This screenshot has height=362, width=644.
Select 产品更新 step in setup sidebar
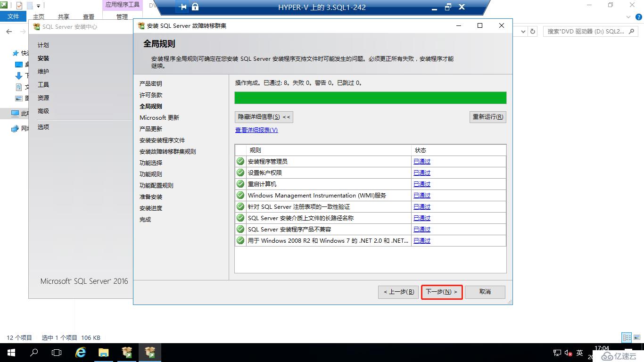pyautogui.click(x=151, y=129)
